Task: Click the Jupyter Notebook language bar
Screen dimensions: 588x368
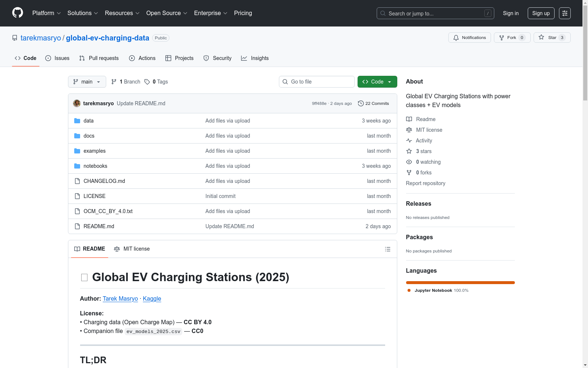Action: click(x=460, y=283)
